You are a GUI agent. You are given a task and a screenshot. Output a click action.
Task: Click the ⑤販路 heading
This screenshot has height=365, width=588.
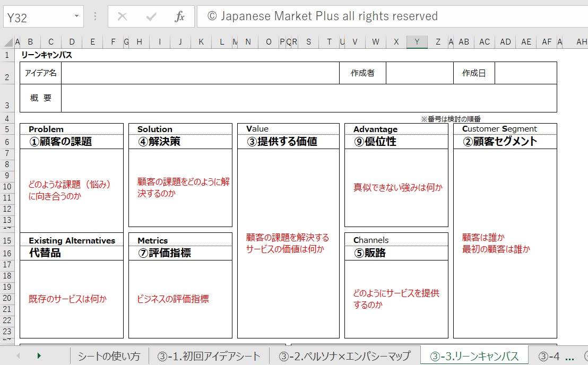[x=370, y=253]
